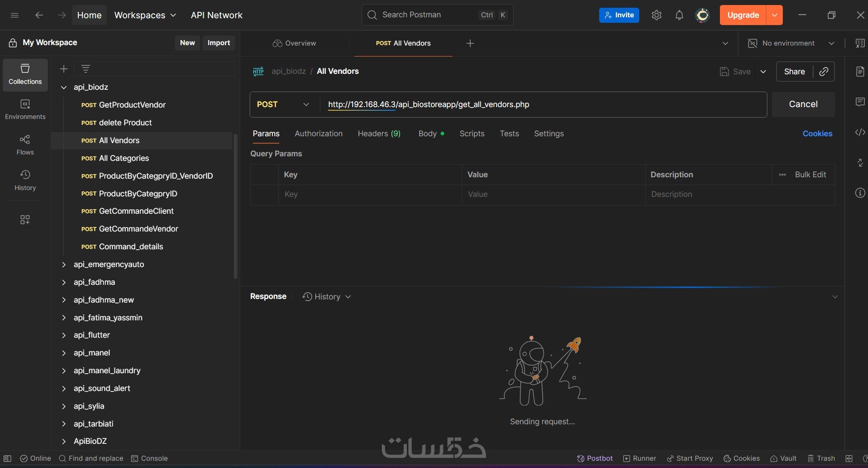Click the Import button
The height and width of the screenshot is (468, 868).
tap(219, 43)
